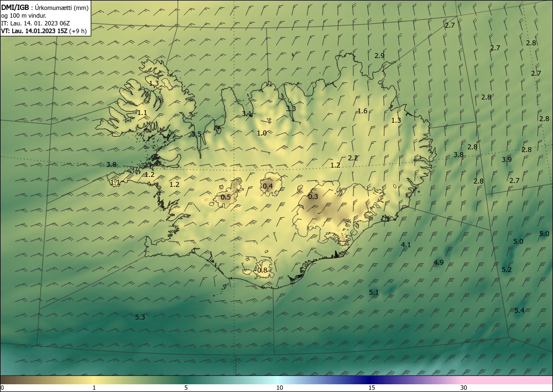This screenshot has height=392, width=553.
Task: Click the '5' label on the color scale
Action: [186, 388]
